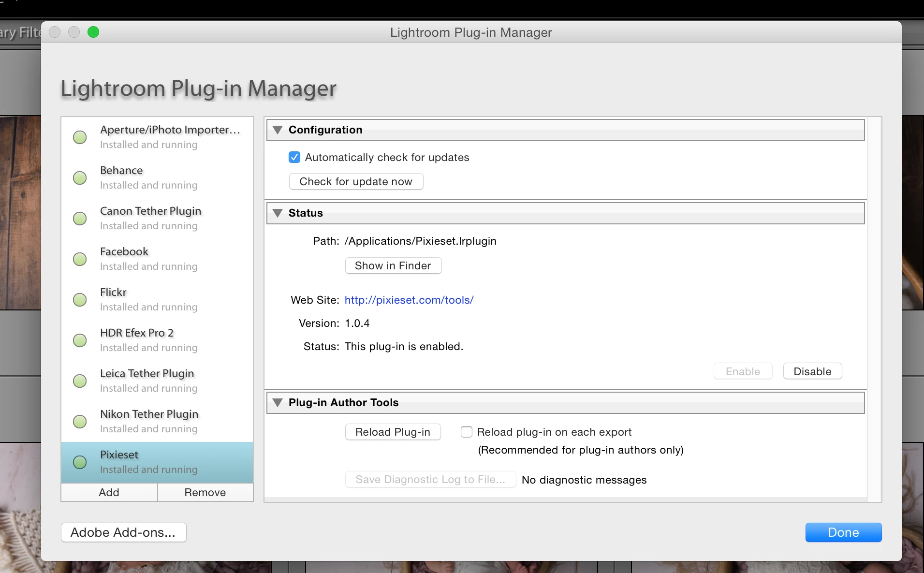This screenshot has width=924, height=573.
Task: Select the HDR Efex Pro 2 row
Action: tap(157, 340)
